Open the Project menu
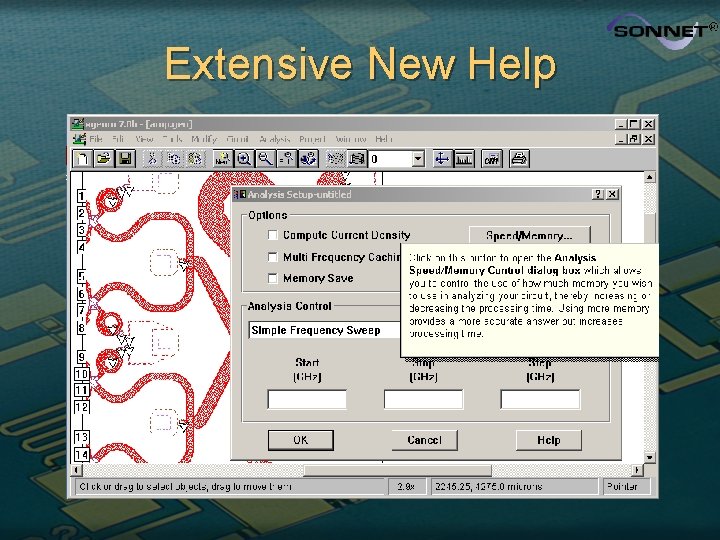The image size is (720, 540). click(312, 139)
